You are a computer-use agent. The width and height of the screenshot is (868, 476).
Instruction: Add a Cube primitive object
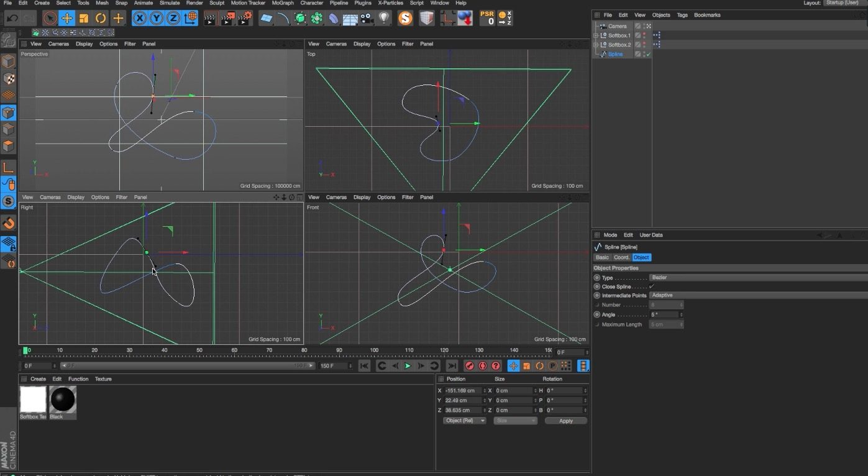pos(267,19)
